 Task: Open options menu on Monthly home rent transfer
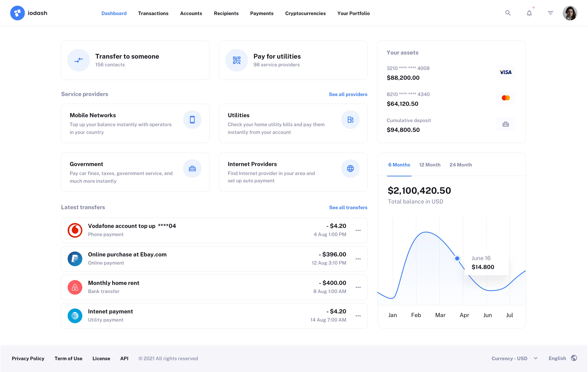pyautogui.click(x=358, y=287)
